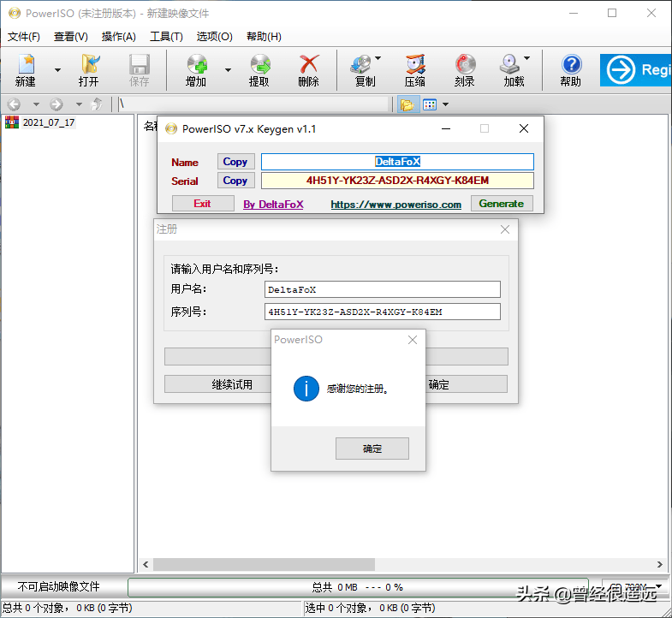Click the Keygen Serial field
The height and width of the screenshot is (618, 672).
tap(397, 181)
